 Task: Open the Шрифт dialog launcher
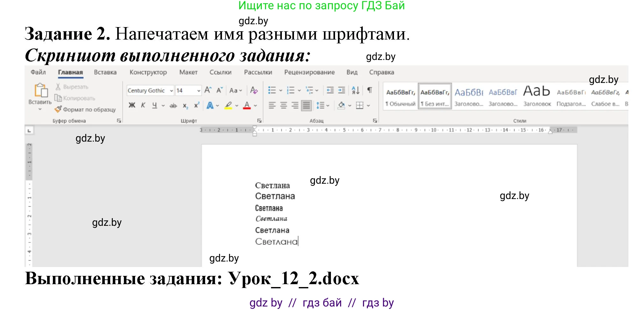click(260, 120)
